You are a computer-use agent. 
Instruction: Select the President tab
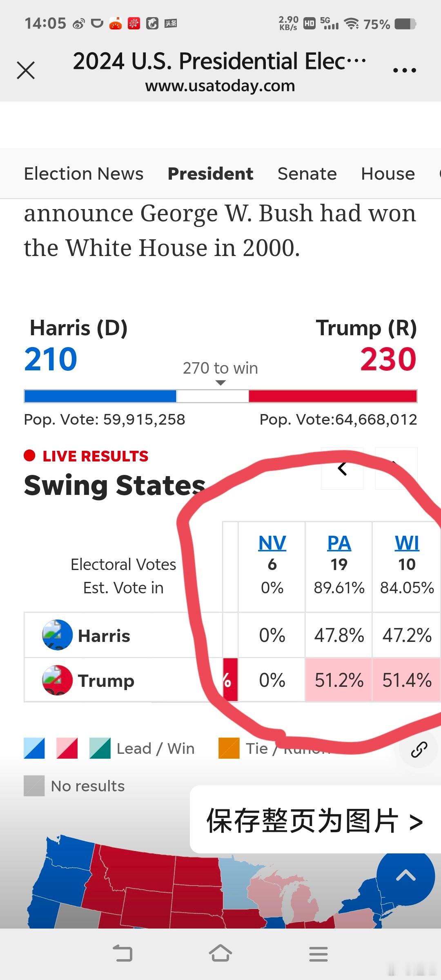click(210, 174)
